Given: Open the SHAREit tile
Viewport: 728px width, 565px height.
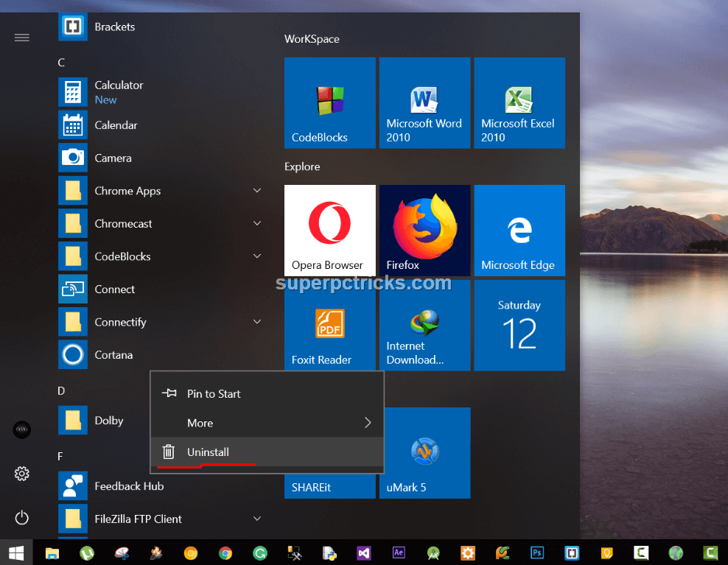Looking at the screenshot, I should pyautogui.click(x=329, y=486).
